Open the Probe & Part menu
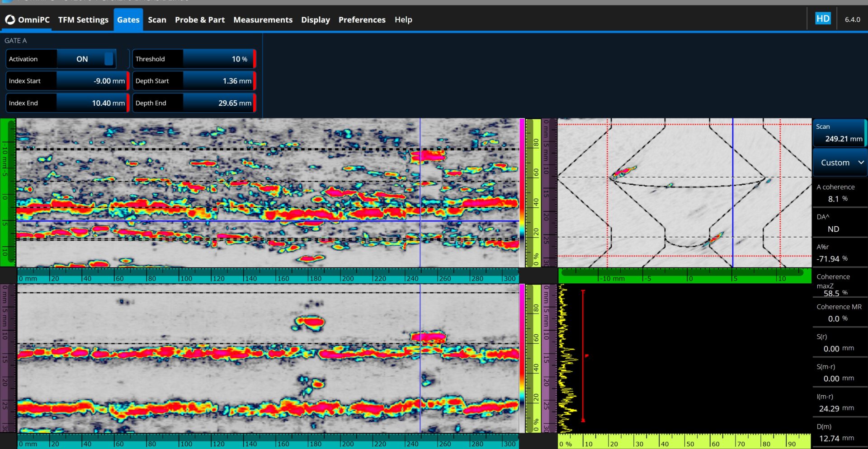Image resolution: width=868 pixels, height=449 pixels. click(x=199, y=20)
